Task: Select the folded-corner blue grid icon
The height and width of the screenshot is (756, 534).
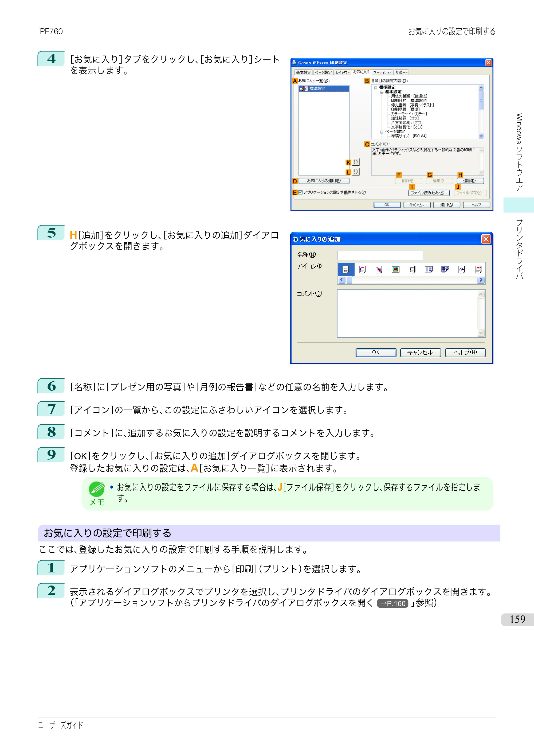Action: [445, 270]
